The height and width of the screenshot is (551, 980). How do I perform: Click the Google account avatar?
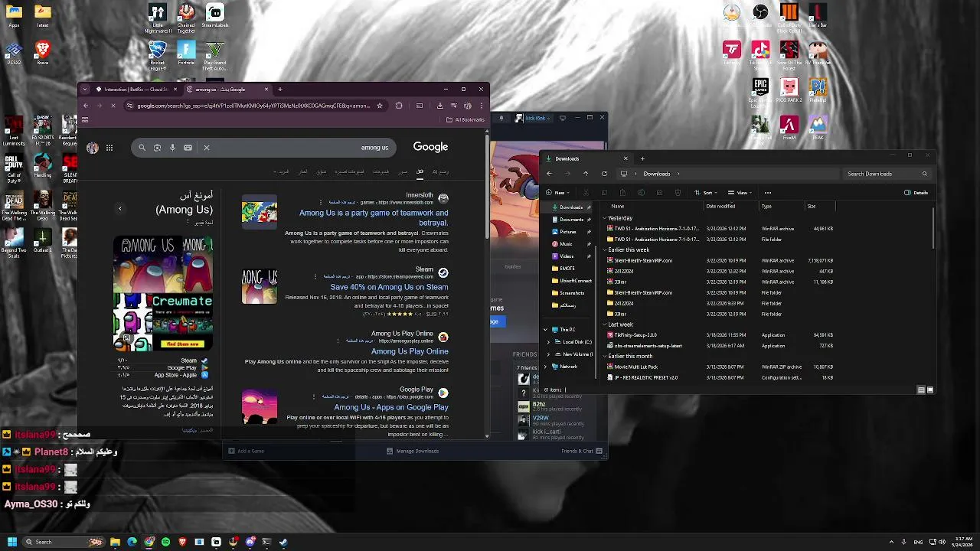[x=93, y=148]
